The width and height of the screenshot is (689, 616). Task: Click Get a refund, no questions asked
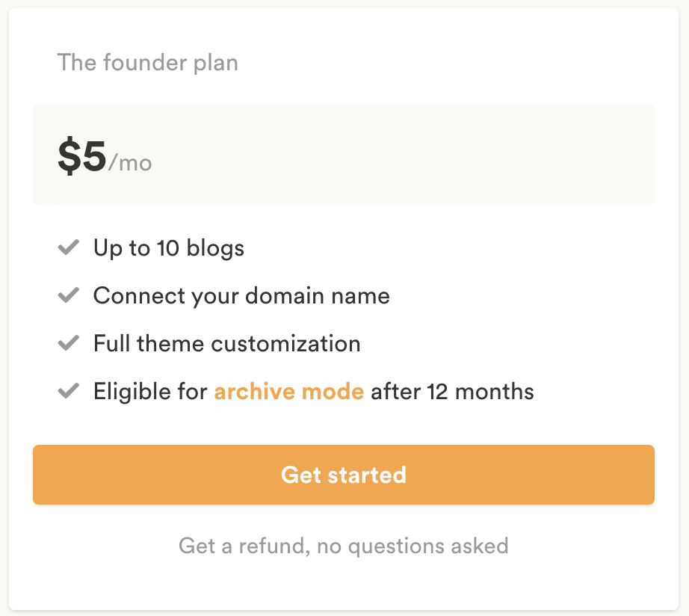344,546
